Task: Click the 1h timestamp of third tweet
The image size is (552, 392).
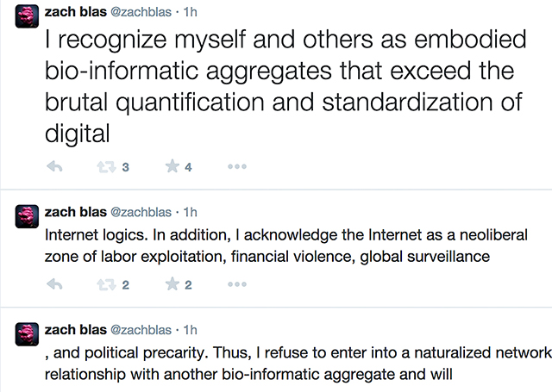Action: pos(190,329)
